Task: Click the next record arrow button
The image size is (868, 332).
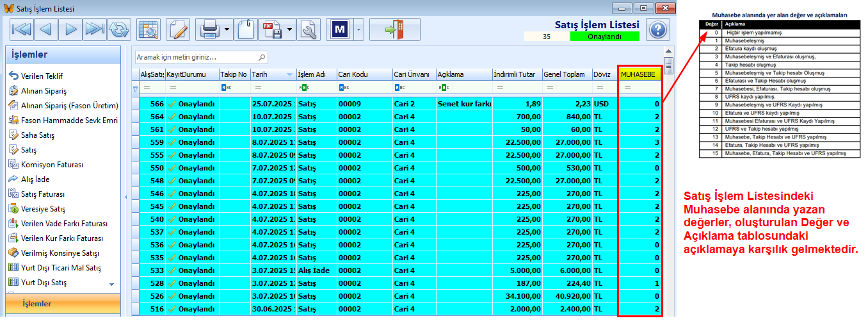Action: [71, 29]
